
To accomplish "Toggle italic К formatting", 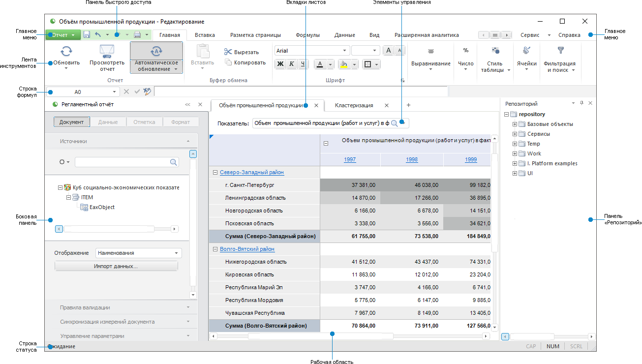I will pos(291,64).
